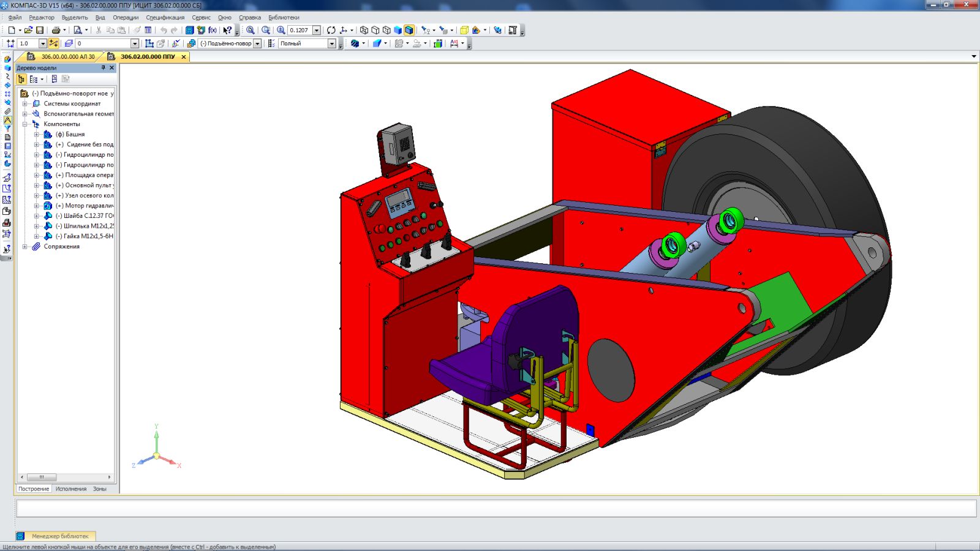The image size is (980, 551).
Task: Select the Башня component in tree
Action: coord(75,134)
